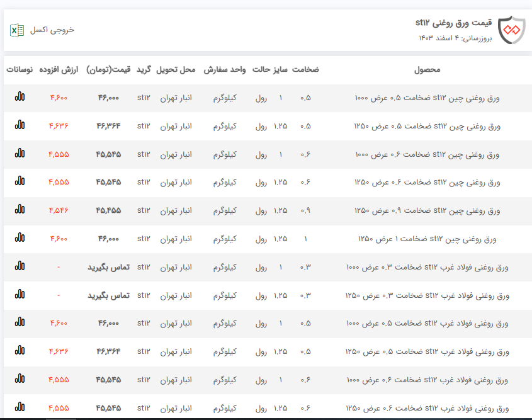Screen dimensions: 532x420
Task: Click the shield logo beside the page title
Action: 511,30
